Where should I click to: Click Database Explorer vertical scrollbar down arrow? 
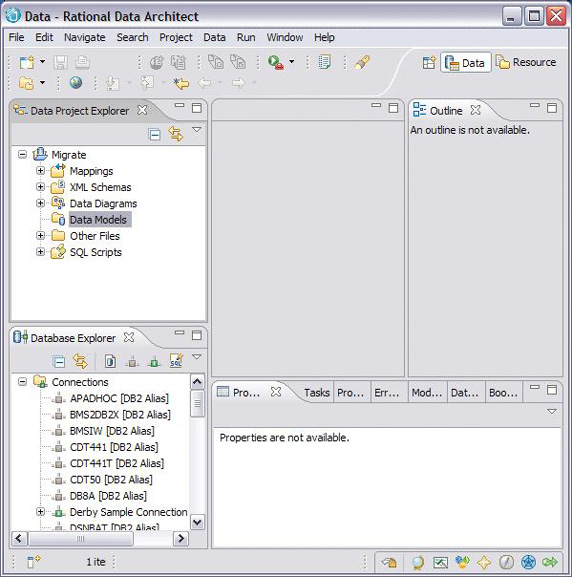(197, 522)
